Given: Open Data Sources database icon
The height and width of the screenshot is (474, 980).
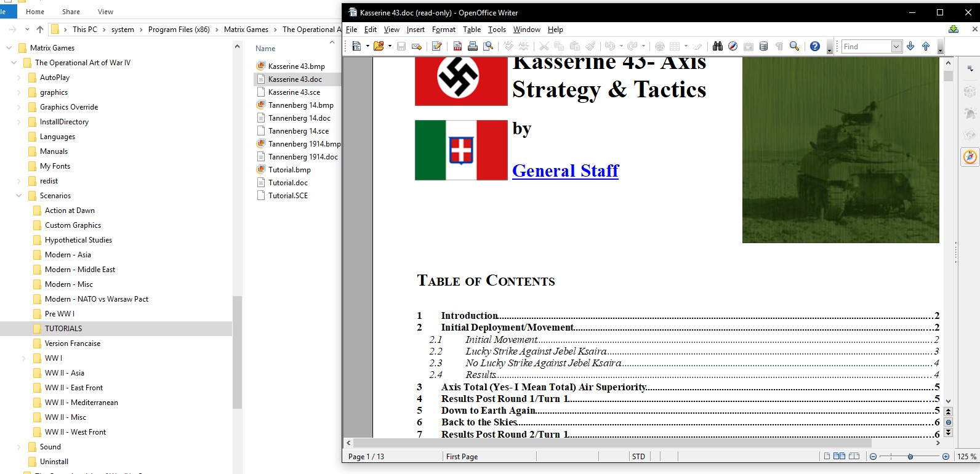Looking at the screenshot, I should click(764, 46).
